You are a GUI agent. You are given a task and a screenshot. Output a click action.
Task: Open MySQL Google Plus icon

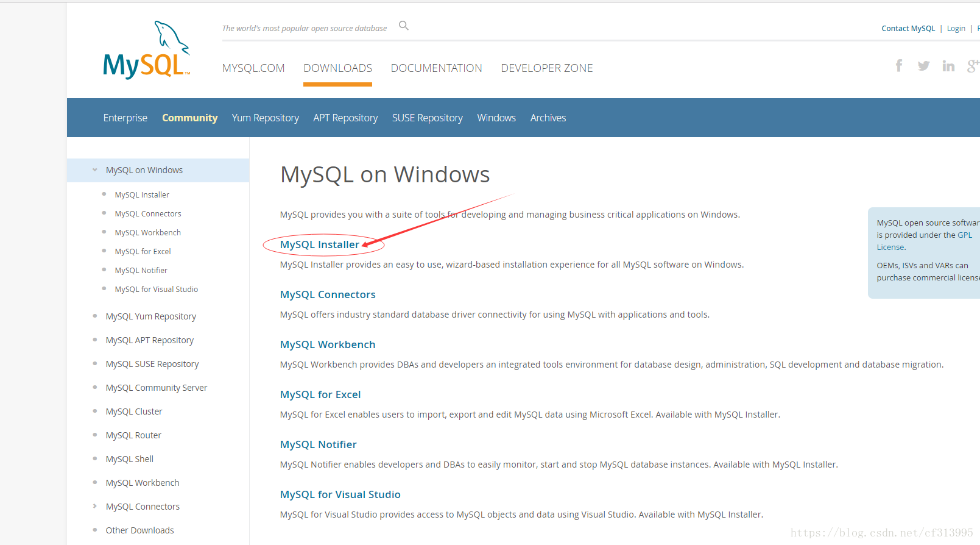[973, 66]
